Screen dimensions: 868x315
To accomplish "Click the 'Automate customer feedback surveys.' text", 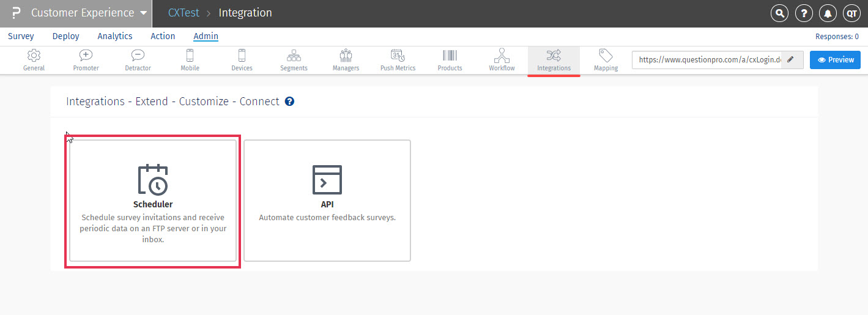I will point(327,217).
